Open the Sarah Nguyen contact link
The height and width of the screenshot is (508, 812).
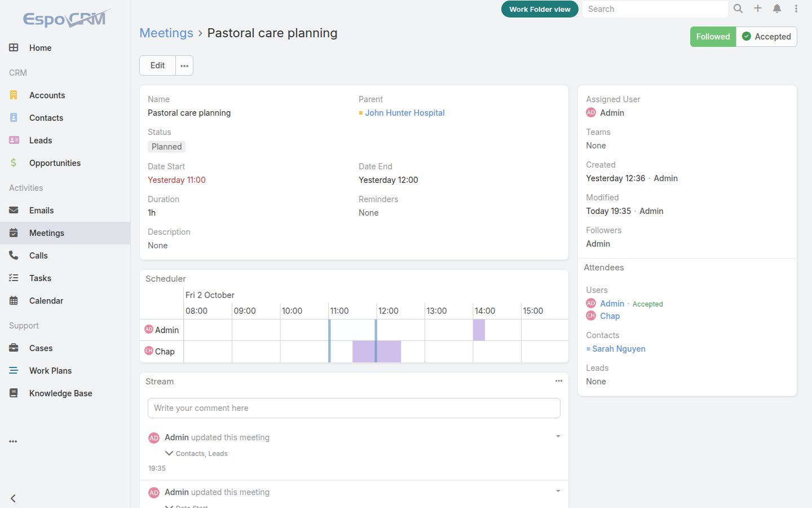[x=619, y=349]
